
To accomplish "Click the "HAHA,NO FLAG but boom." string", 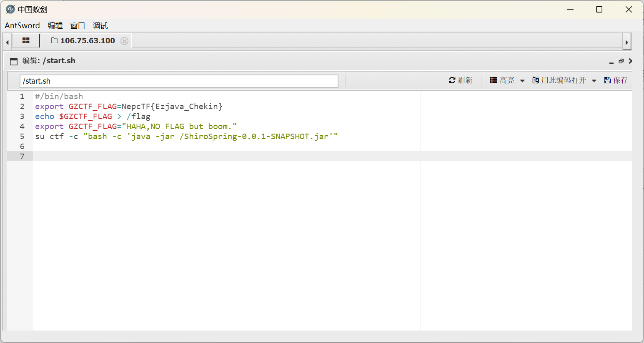I will (179, 126).
